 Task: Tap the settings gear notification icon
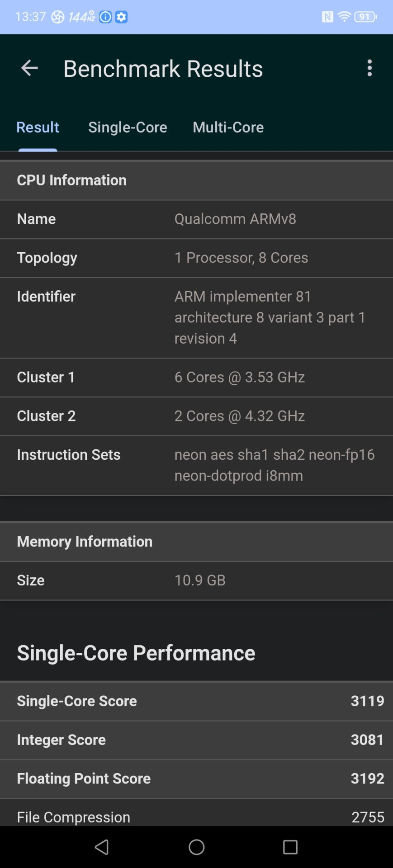pos(121,17)
